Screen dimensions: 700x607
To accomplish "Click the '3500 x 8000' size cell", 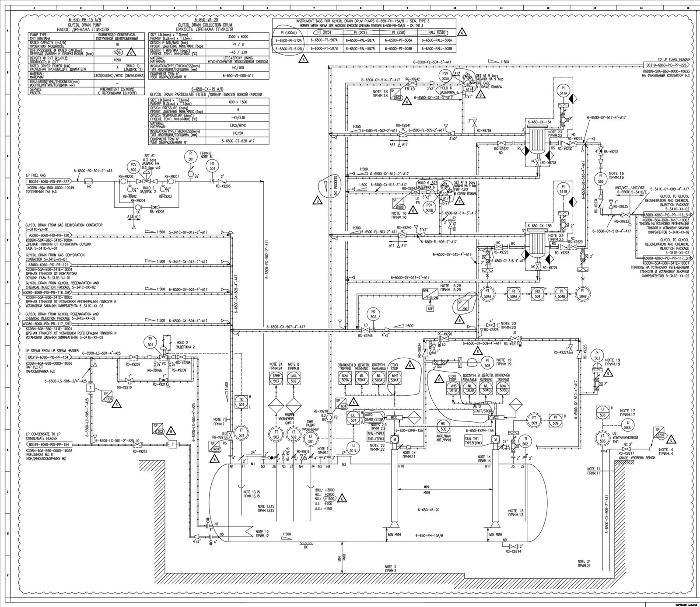I will click(x=238, y=37).
